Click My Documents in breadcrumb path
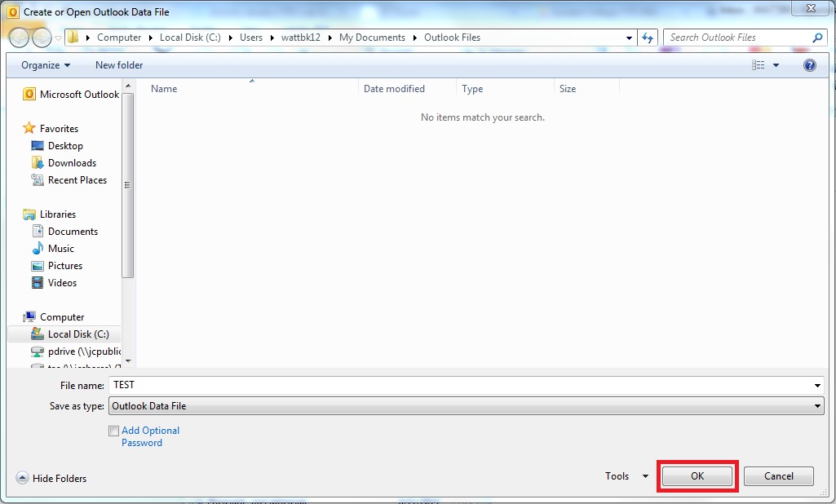836x504 pixels. [x=372, y=38]
